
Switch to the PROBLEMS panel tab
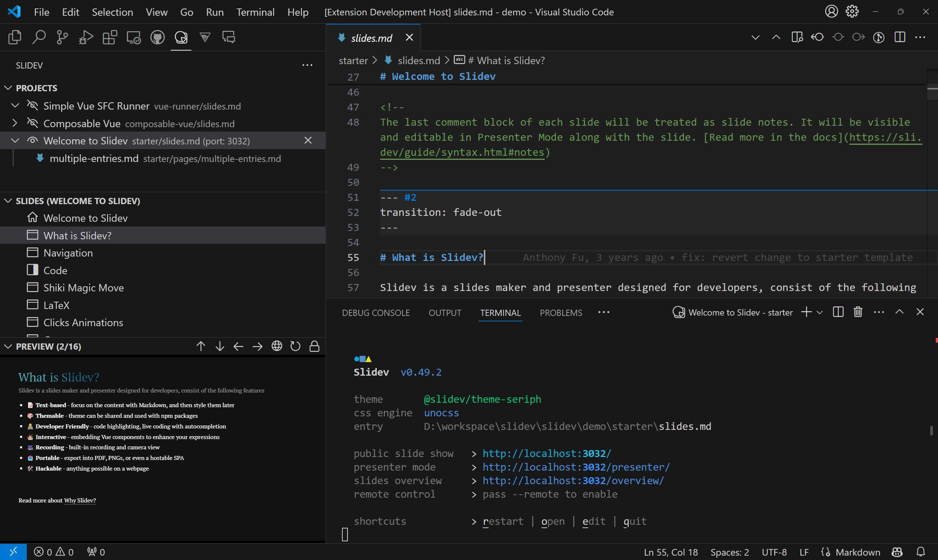[561, 313]
